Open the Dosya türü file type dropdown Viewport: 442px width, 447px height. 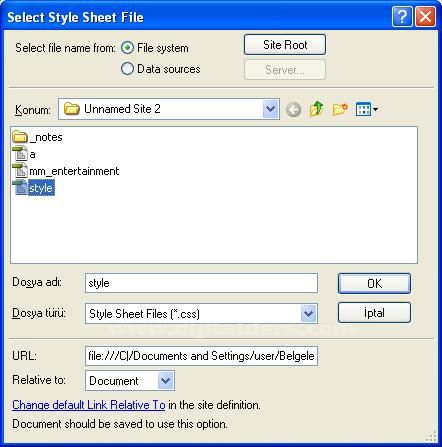[308, 313]
